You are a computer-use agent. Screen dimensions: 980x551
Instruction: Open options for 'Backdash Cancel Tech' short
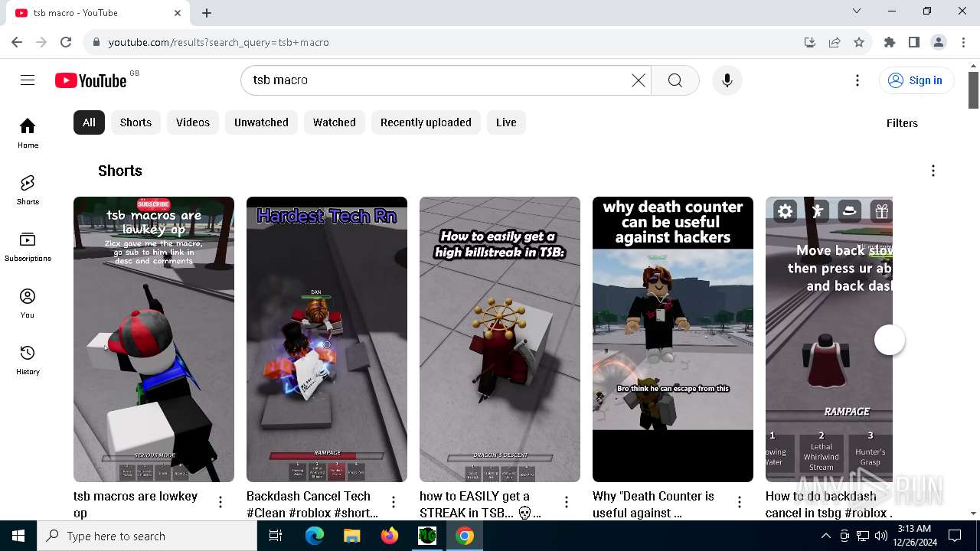pos(394,502)
